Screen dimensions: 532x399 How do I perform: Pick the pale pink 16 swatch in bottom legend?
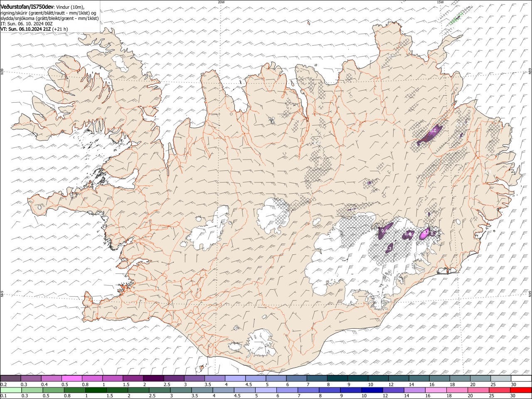click(x=436, y=390)
